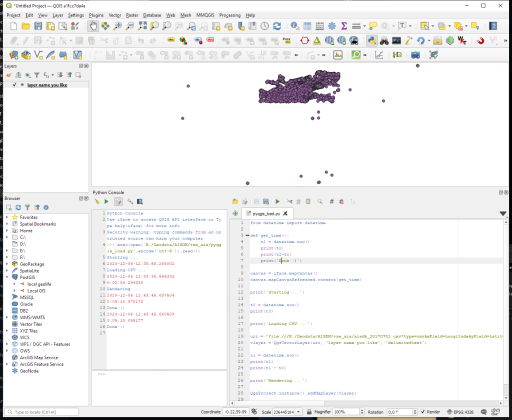Click the 'Type to locate' search field

(42, 412)
